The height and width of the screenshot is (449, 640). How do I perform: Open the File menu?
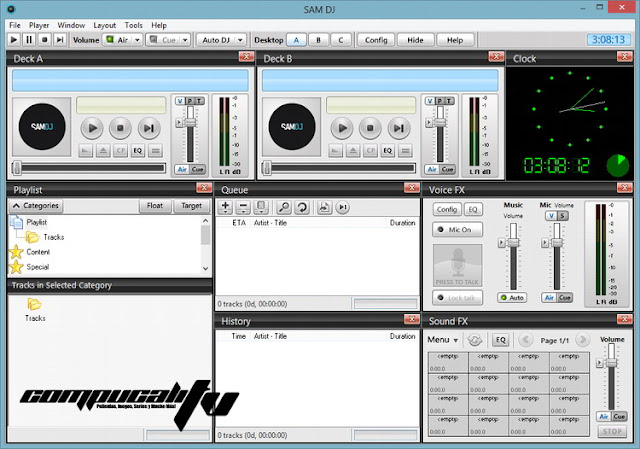coord(15,25)
